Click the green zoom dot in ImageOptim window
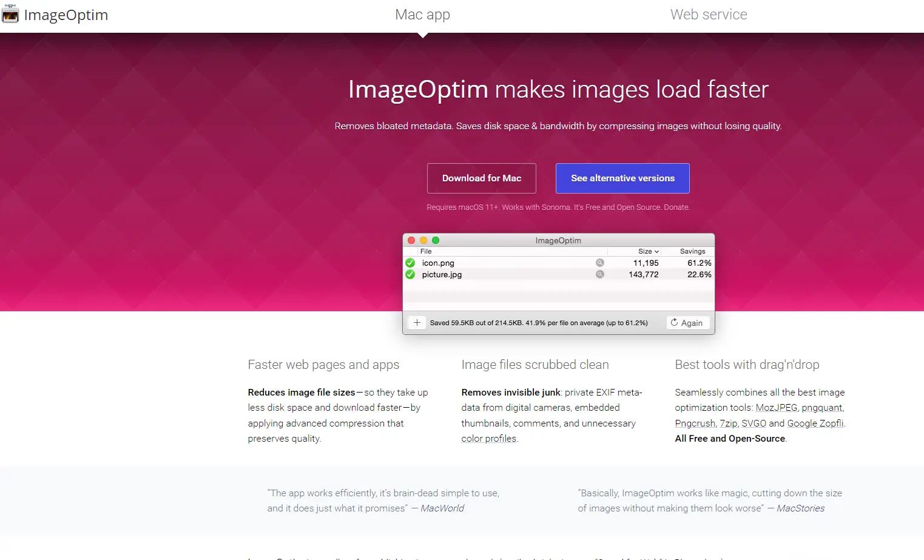This screenshot has height=560, width=924. [436, 240]
